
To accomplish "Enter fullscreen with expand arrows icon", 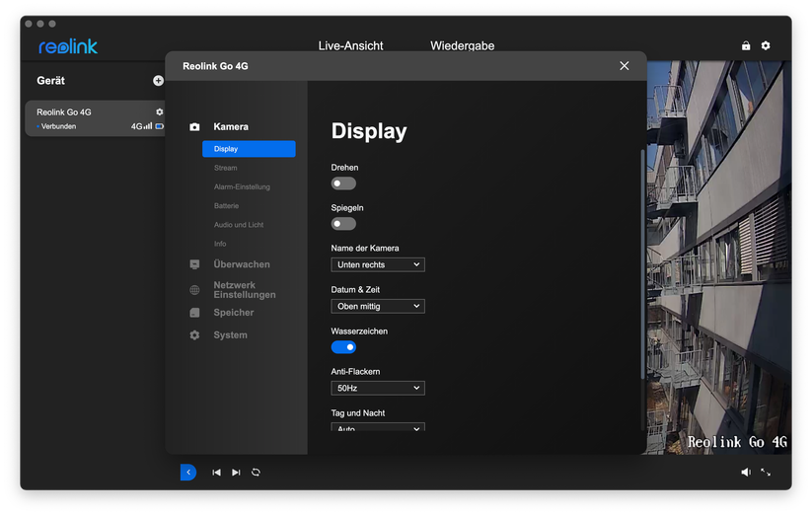I will coord(766,472).
